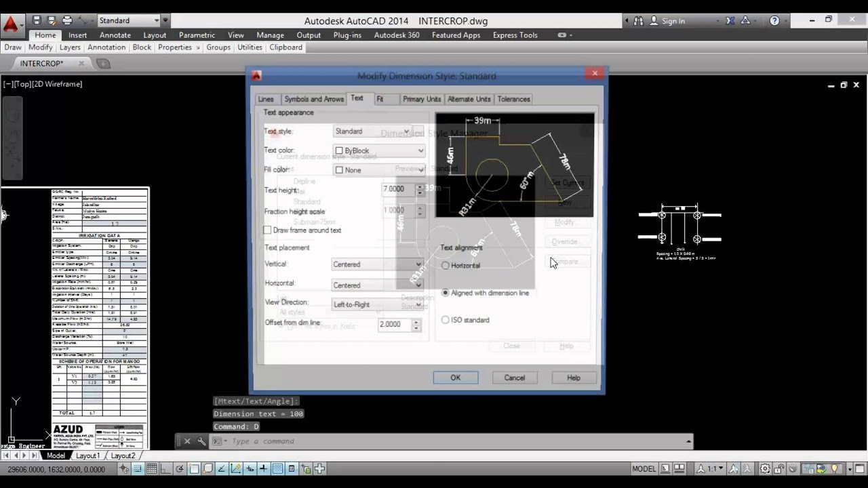Select the Horizontal text alignment radio button
The height and width of the screenshot is (488, 868).
446,266
